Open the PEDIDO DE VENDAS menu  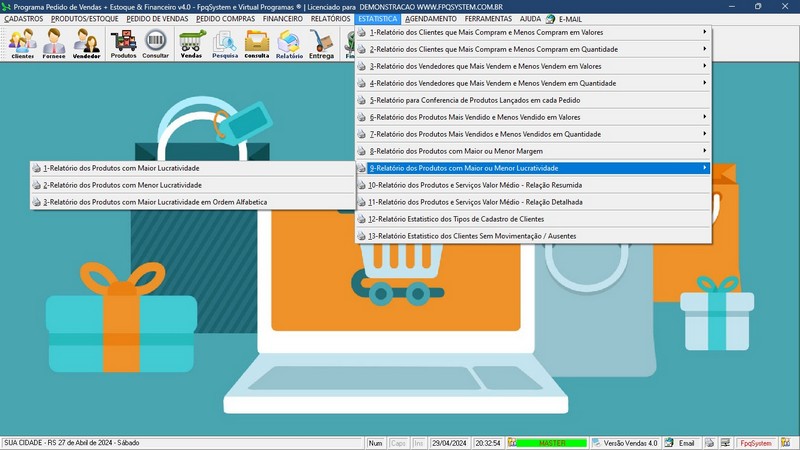(x=157, y=19)
